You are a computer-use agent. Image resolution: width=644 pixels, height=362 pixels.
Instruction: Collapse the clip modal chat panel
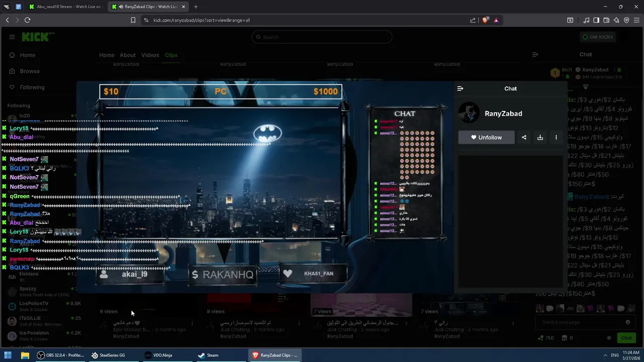tap(460, 88)
